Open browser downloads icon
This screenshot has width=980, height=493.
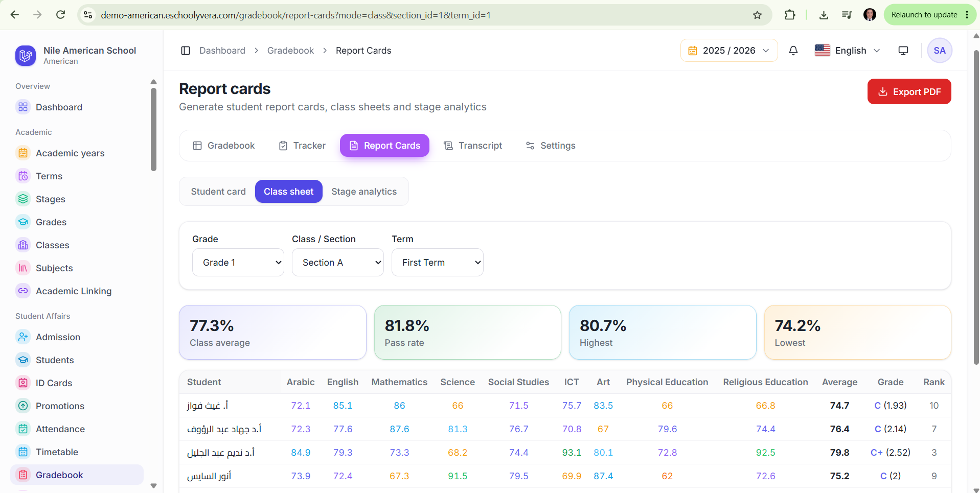824,15
